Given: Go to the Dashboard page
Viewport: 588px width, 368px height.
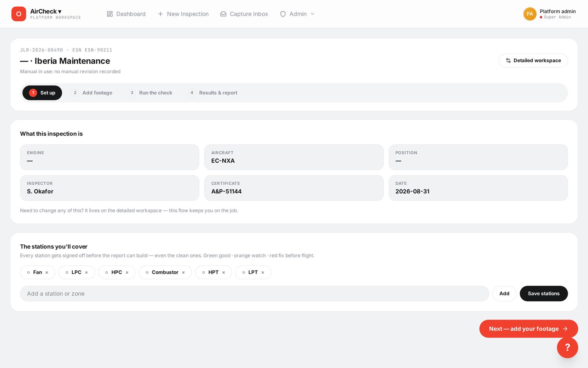Looking at the screenshot, I should (126, 14).
